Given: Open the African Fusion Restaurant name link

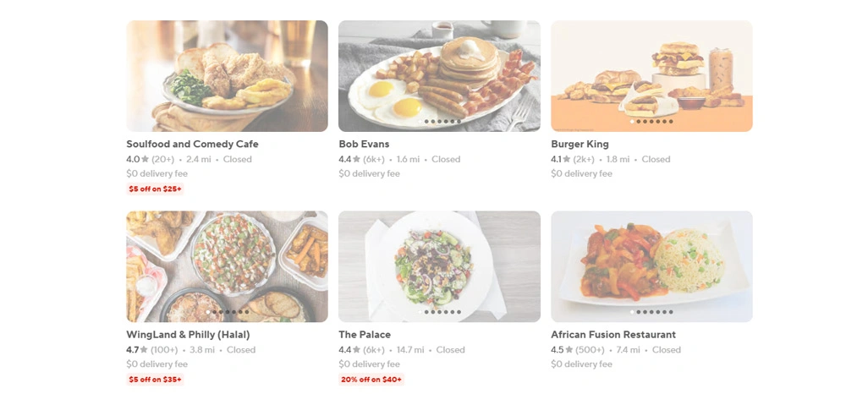Looking at the screenshot, I should [613, 335].
